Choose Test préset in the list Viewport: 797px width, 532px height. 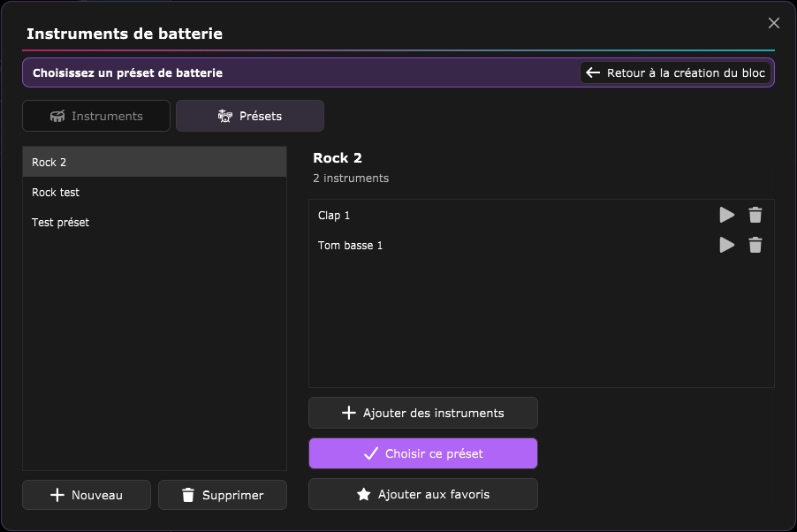tap(155, 223)
